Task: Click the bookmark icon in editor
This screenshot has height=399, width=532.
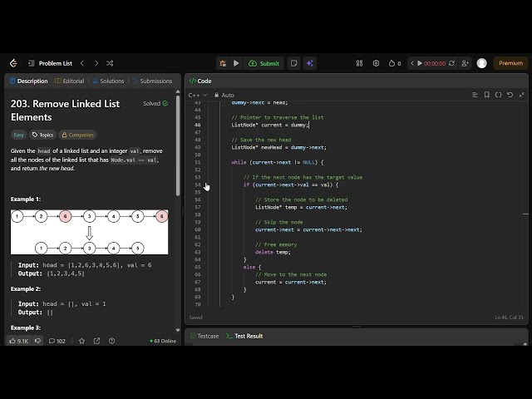Action: pyautogui.click(x=487, y=95)
